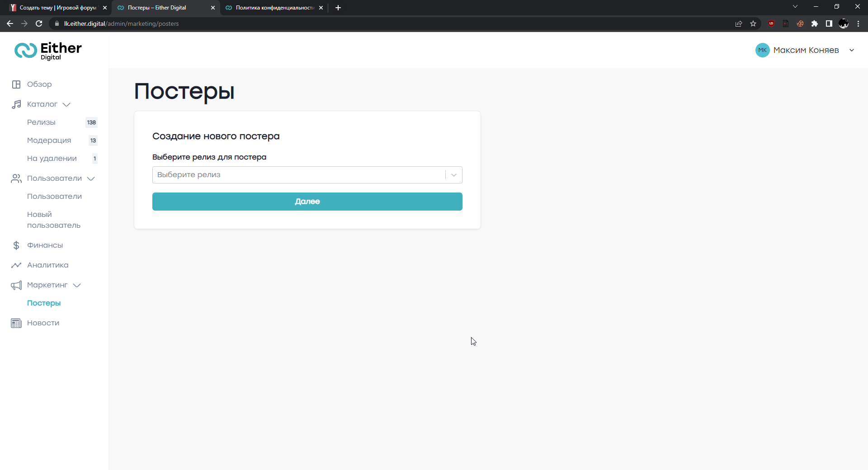The height and width of the screenshot is (470, 868).
Task: Open the Обзор overview icon
Action: 16,85
